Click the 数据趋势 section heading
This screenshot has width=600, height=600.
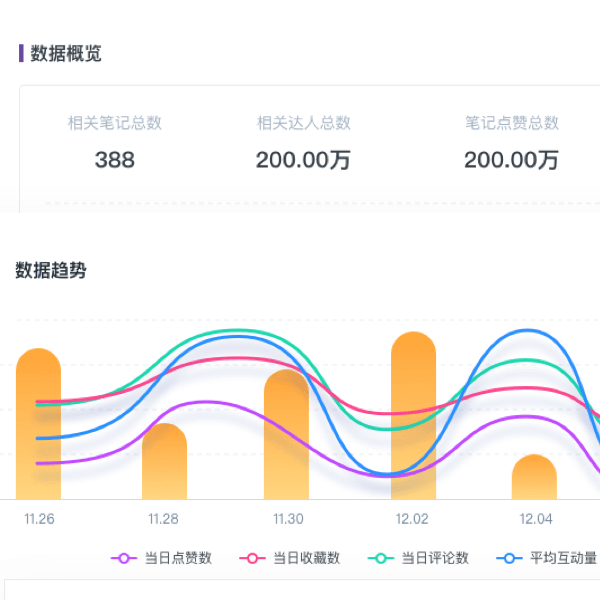coord(51,270)
